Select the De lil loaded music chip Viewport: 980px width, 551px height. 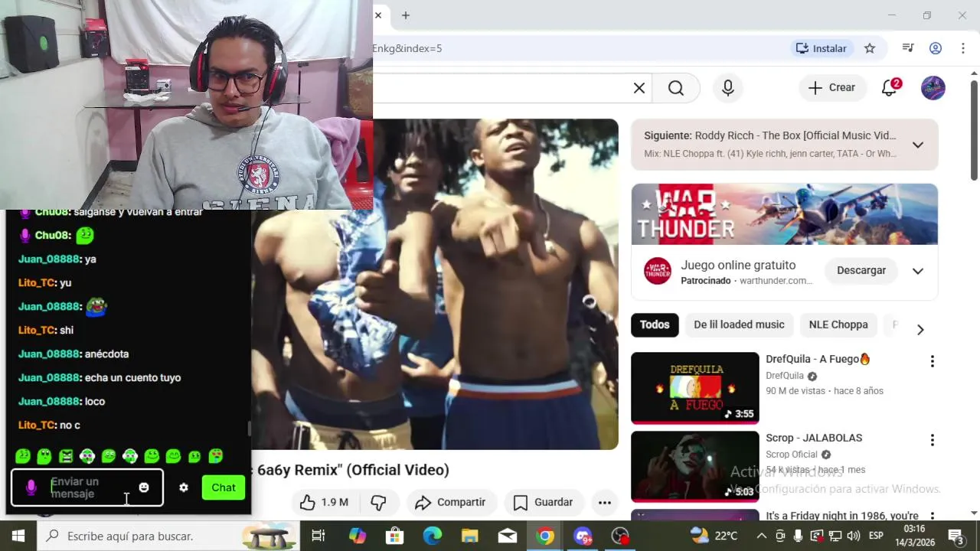click(x=739, y=324)
